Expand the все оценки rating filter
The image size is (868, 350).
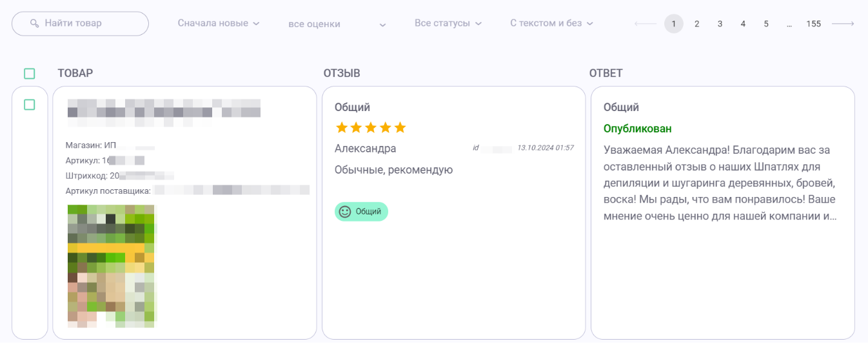point(337,25)
